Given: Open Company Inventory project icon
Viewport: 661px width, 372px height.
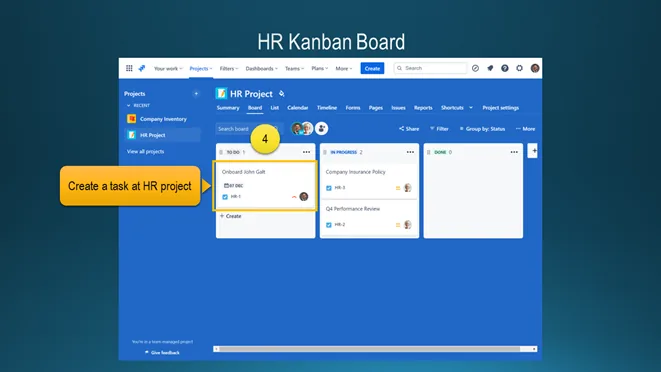Looking at the screenshot, I should click(x=132, y=119).
